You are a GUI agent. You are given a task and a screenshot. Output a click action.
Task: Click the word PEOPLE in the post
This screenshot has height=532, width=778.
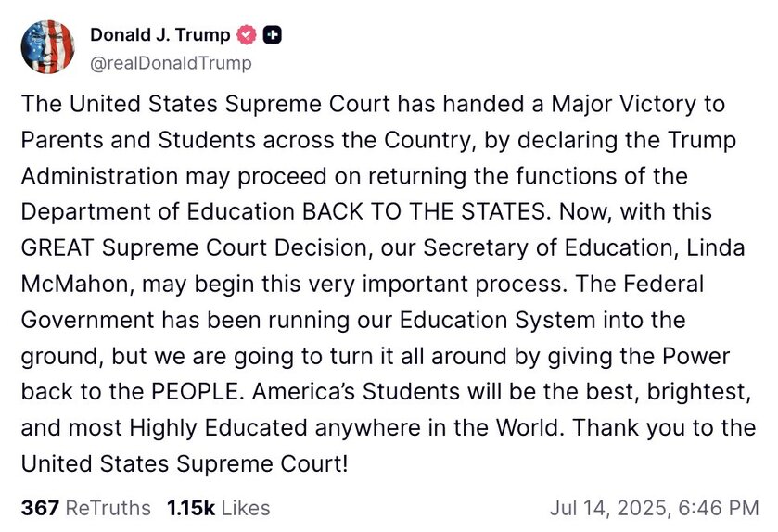195,392
